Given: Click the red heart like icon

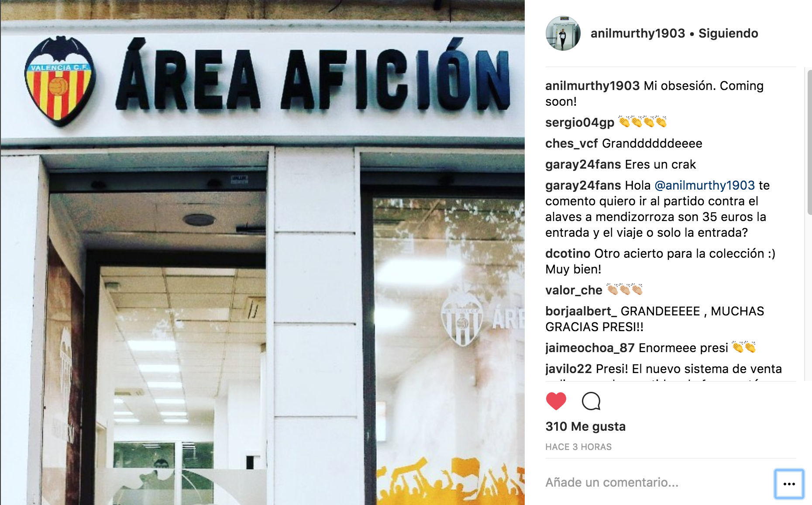Looking at the screenshot, I should click(x=556, y=401).
